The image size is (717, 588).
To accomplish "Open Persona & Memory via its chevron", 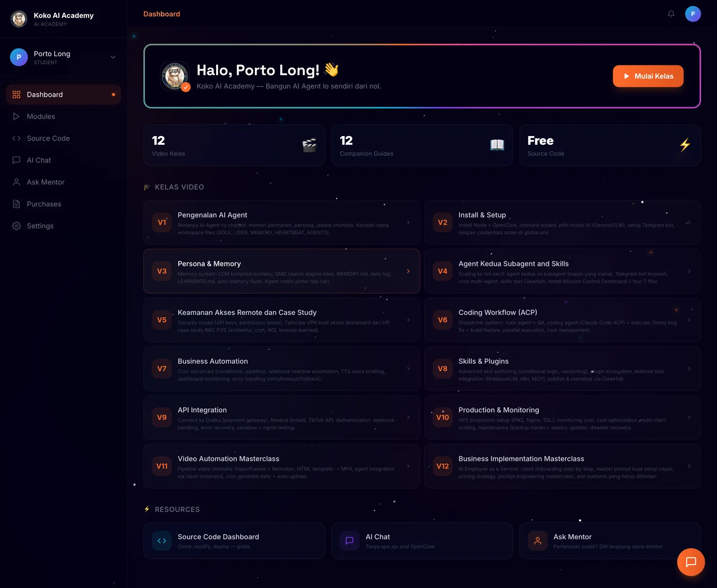I will pyautogui.click(x=408, y=271).
